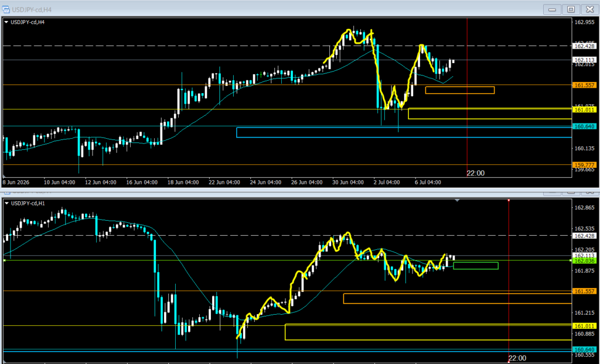This screenshot has height=364, width=600.
Task: Click the 160.135 value on the H4 price scale
Action: click(584, 149)
